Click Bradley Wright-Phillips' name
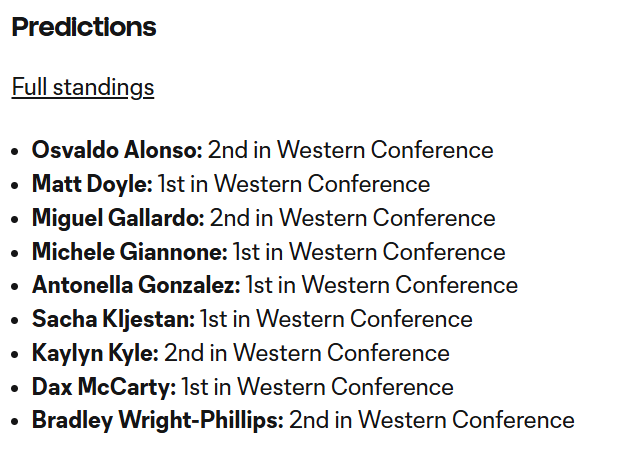Screen dimensions: 622x453 158,421
